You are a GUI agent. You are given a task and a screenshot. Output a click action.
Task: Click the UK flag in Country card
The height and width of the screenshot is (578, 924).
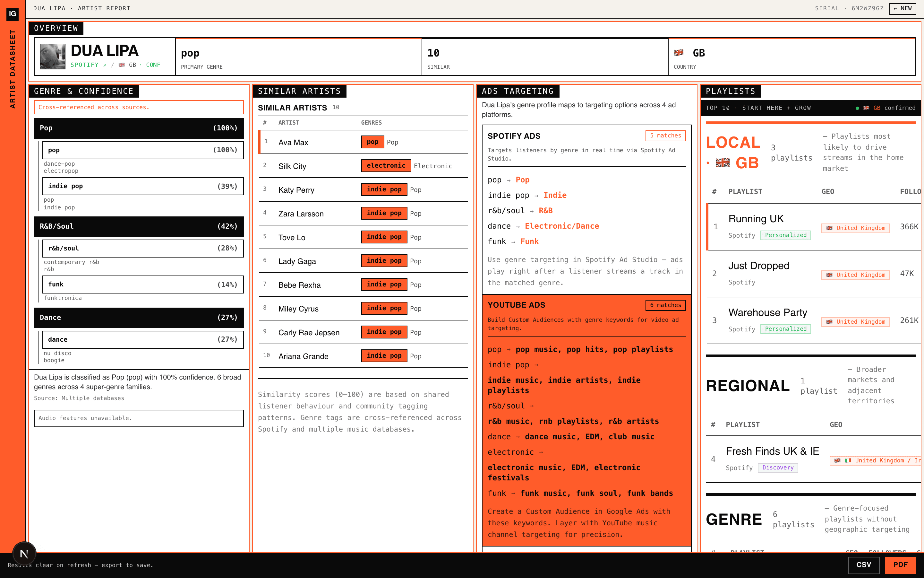click(679, 53)
